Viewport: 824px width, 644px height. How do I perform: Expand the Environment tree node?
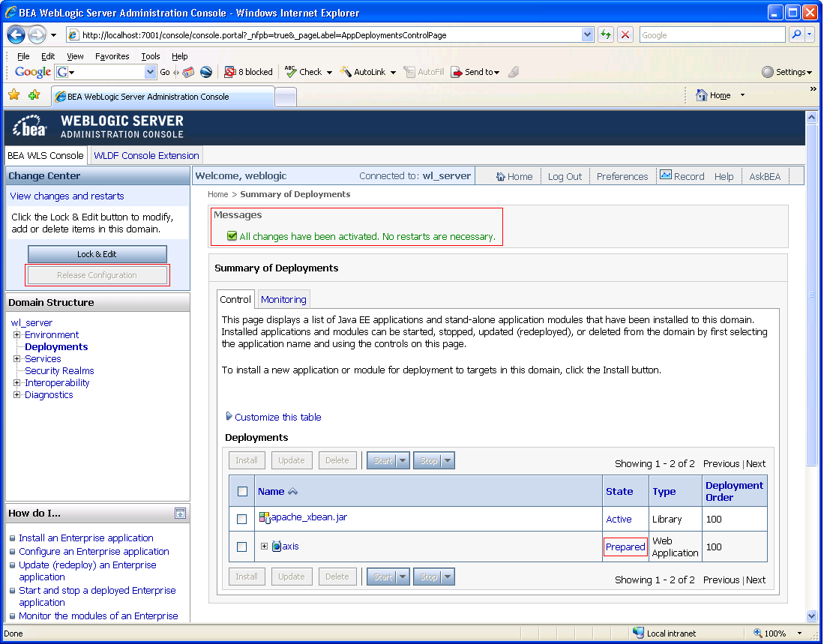click(16, 334)
